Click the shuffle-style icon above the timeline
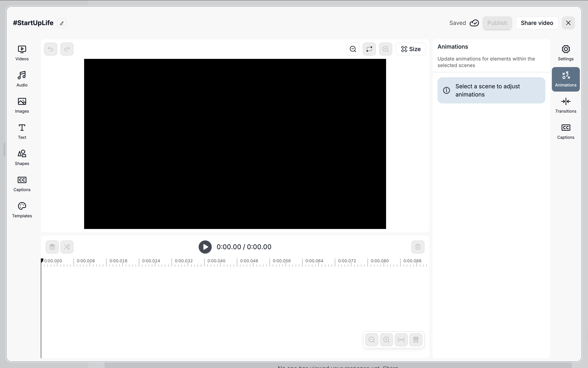The width and height of the screenshot is (588, 368). point(67,247)
